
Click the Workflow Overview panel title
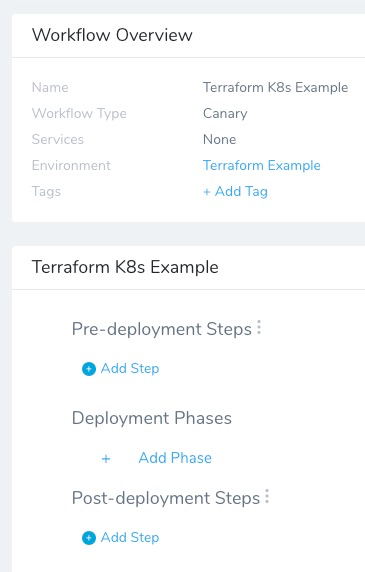[x=112, y=35]
